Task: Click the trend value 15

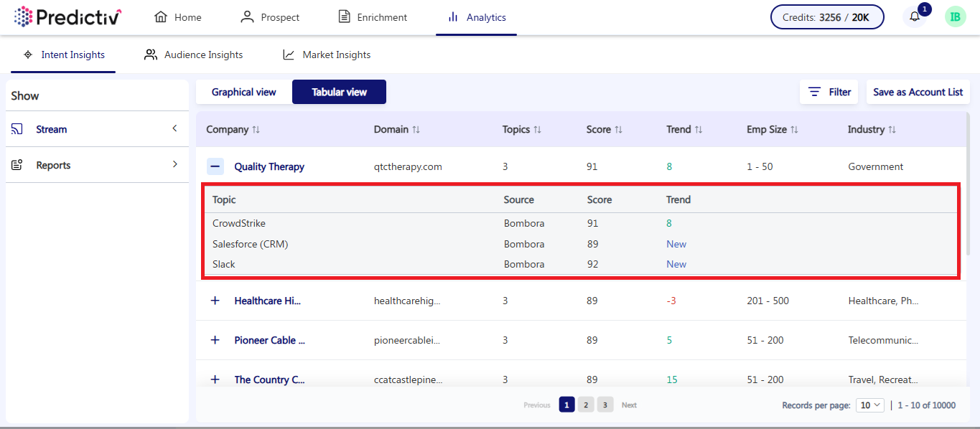Action: [x=672, y=379]
